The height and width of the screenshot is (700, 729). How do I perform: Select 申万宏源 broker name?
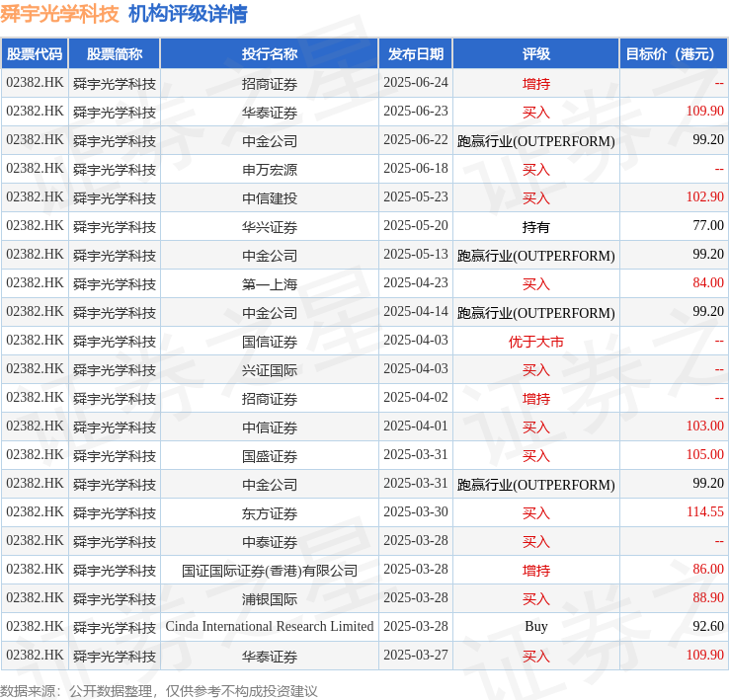[x=270, y=170]
